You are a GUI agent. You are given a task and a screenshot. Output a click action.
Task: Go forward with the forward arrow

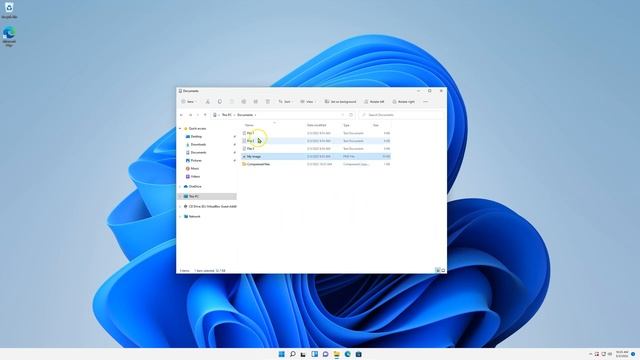click(190, 115)
